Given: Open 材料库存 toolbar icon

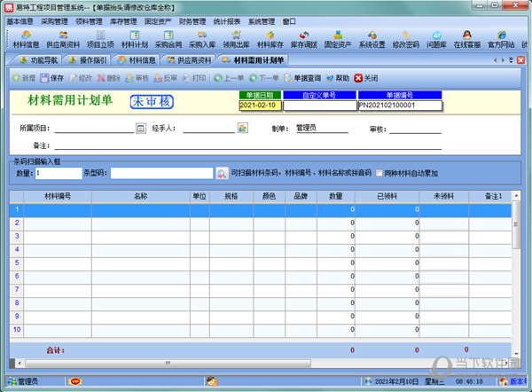Looking at the screenshot, I should tap(270, 39).
